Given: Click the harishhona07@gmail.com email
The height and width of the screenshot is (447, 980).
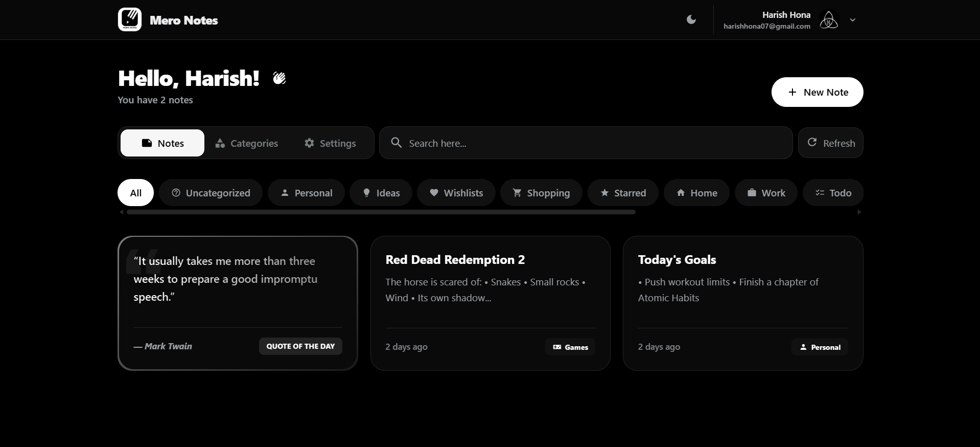Looking at the screenshot, I should pyautogui.click(x=767, y=26).
